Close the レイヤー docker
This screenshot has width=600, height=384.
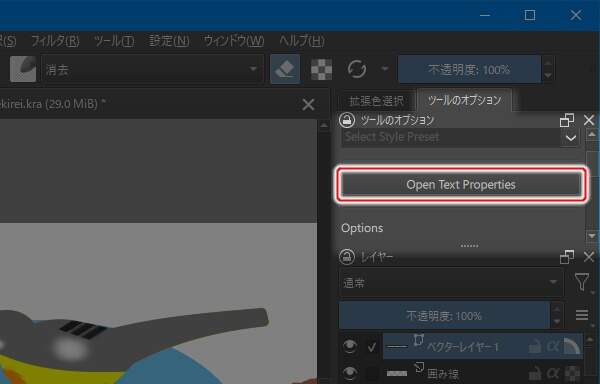pos(589,257)
